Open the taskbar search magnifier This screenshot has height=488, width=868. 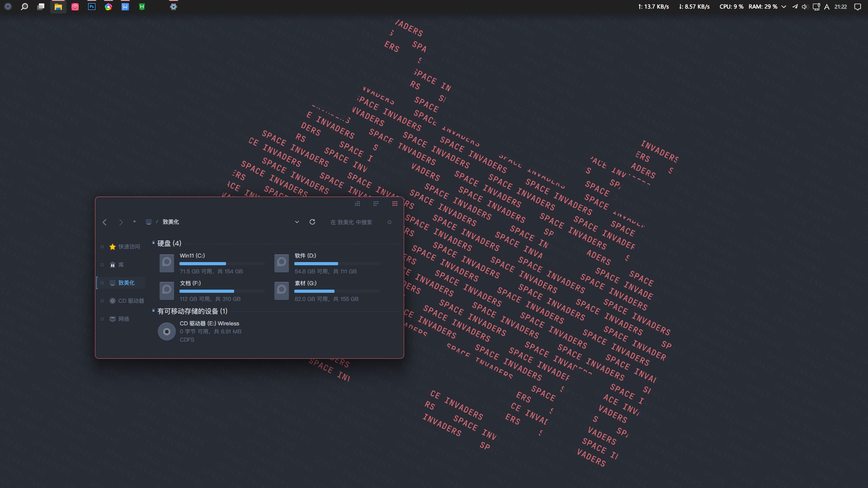point(25,7)
